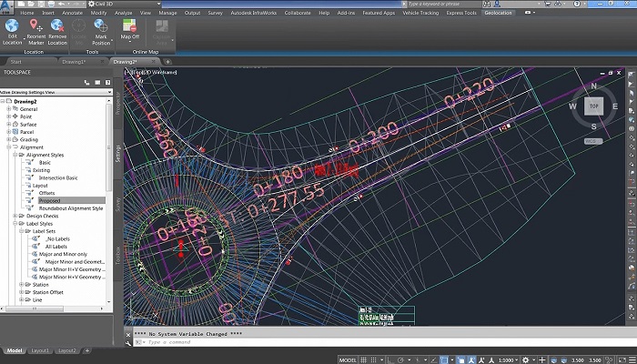Open the Annotate ribbon tab

tap(74, 13)
